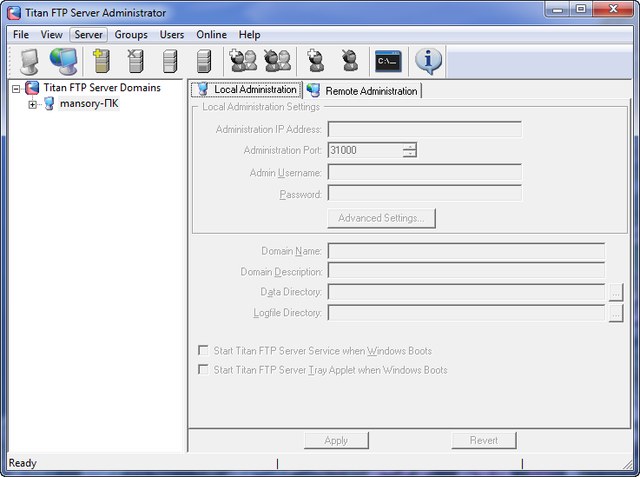Open the Online menu
Screen dimensions: 640x477
(211, 35)
